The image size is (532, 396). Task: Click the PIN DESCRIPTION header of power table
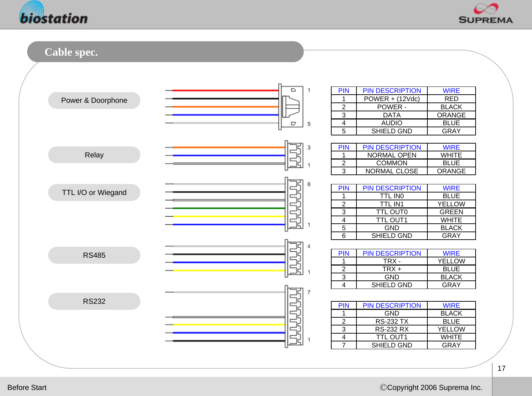[x=392, y=91]
